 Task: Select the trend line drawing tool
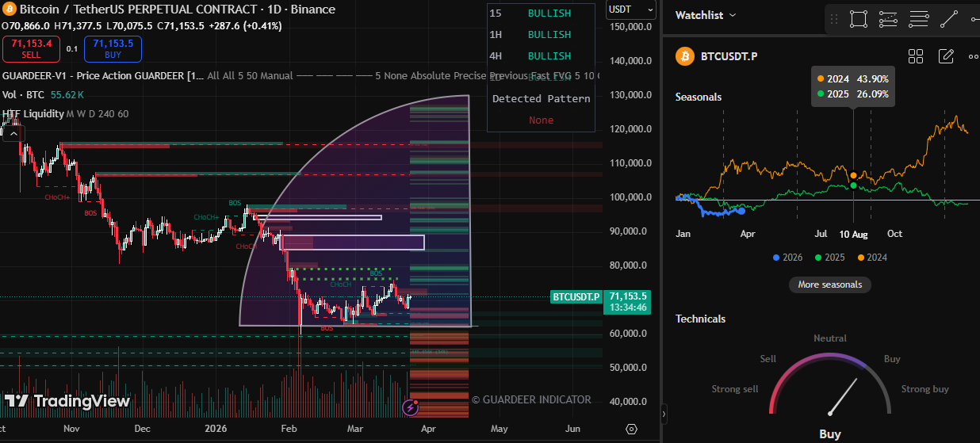(x=949, y=18)
